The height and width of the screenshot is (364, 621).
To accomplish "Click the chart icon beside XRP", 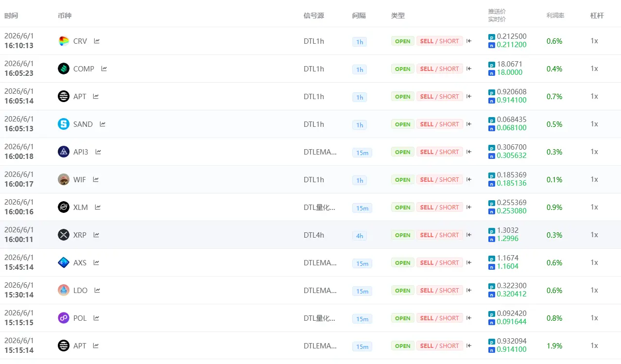I will (x=96, y=235).
